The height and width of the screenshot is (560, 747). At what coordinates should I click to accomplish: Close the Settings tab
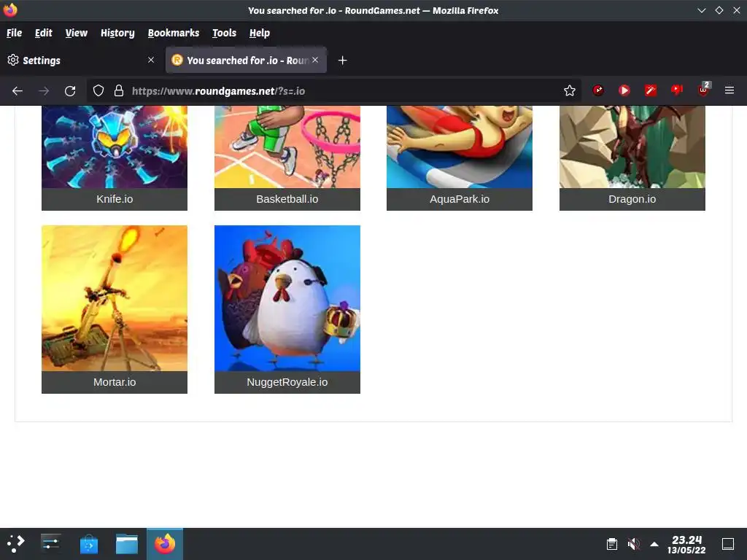pyautogui.click(x=151, y=60)
